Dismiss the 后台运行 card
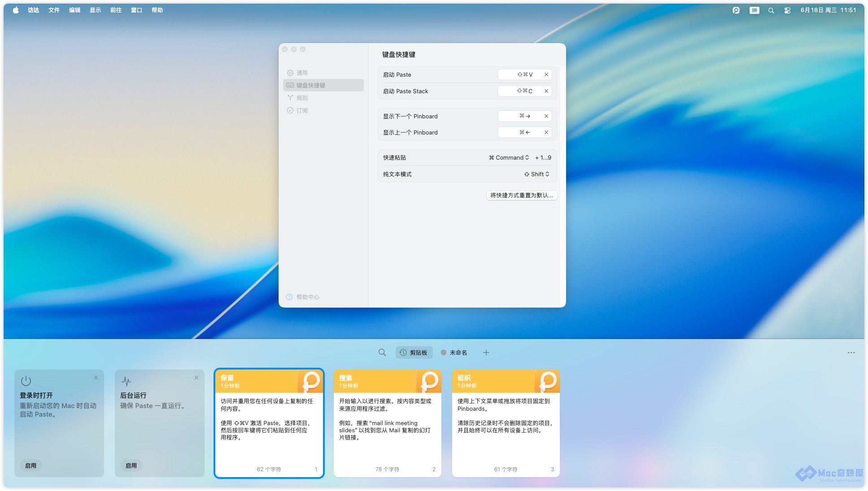The height and width of the screenshot is (491, 868). coord(196,378)
